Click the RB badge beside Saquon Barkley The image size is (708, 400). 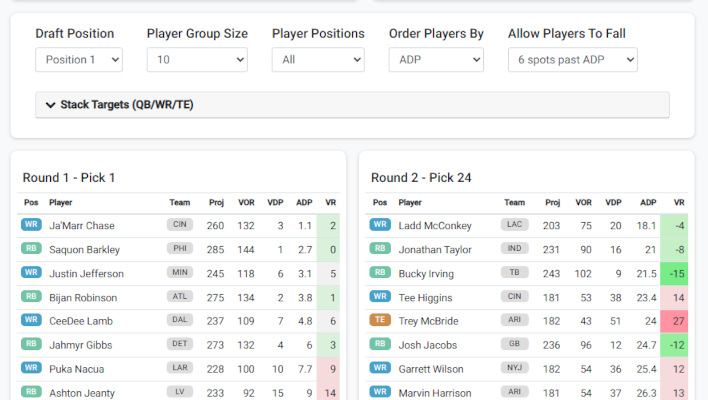[x=31, y=249]
